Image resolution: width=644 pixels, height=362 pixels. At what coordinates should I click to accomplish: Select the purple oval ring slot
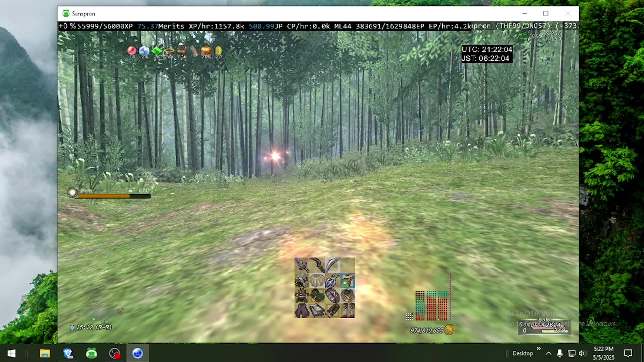click(332, 296)
